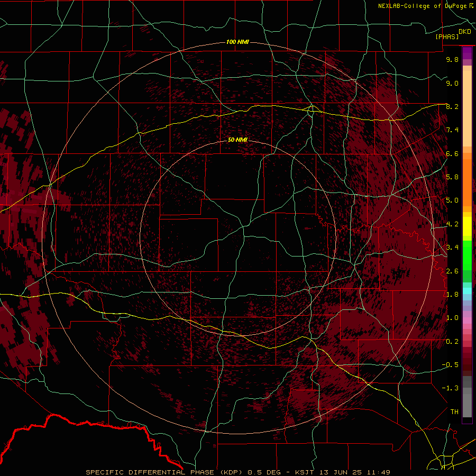Select the 2.6 scale label
Image resolution: width=476 pixels, height=476 pixels.
pos(452,271)
